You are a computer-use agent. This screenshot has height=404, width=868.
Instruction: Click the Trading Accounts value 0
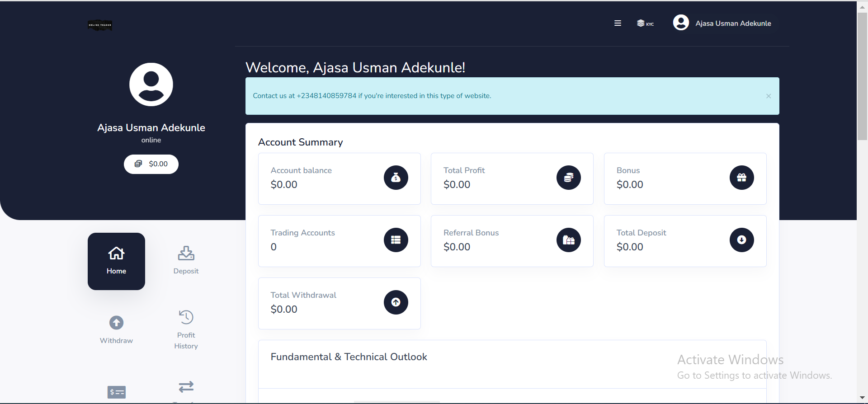tap(274, 247)
